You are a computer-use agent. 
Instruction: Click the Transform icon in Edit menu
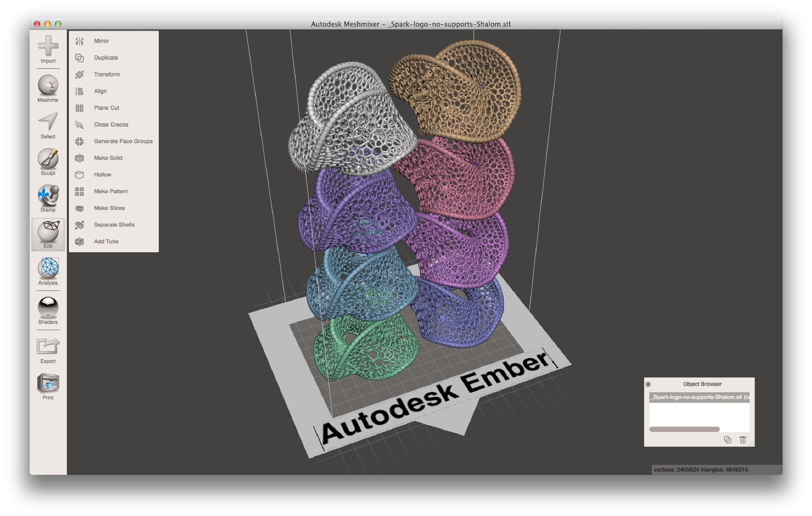79,75
